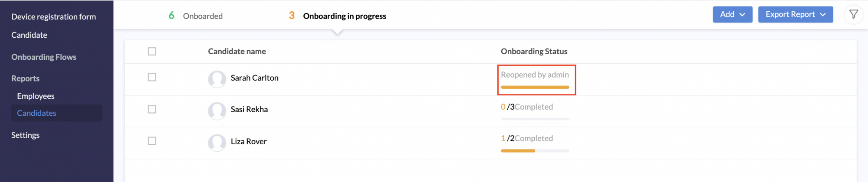Tick the Sasi Rekha row checkbox

click(x=152, y=109)
